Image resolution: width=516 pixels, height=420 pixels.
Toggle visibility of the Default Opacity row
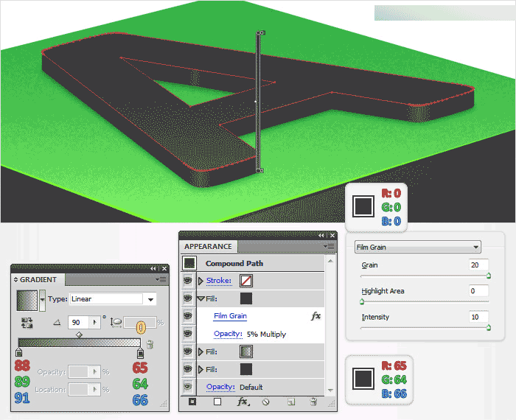pos(188,387)
